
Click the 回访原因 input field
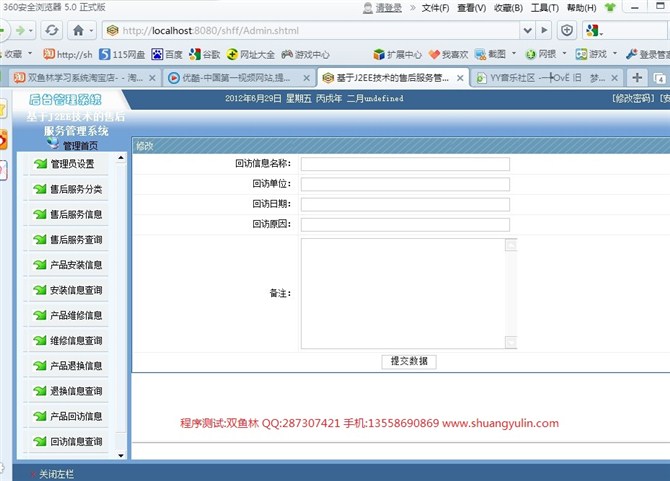point(405,225)
